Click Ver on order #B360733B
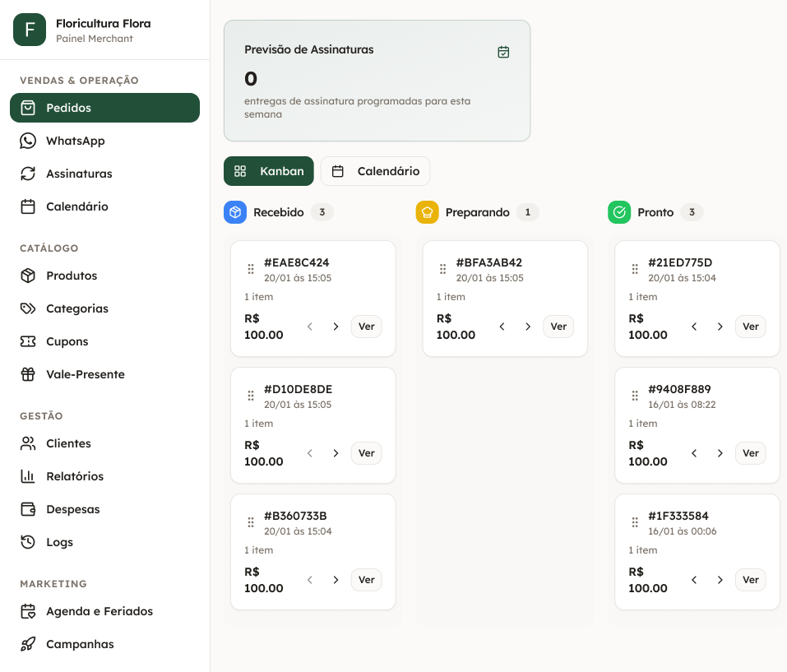 [x=366, y=580]
